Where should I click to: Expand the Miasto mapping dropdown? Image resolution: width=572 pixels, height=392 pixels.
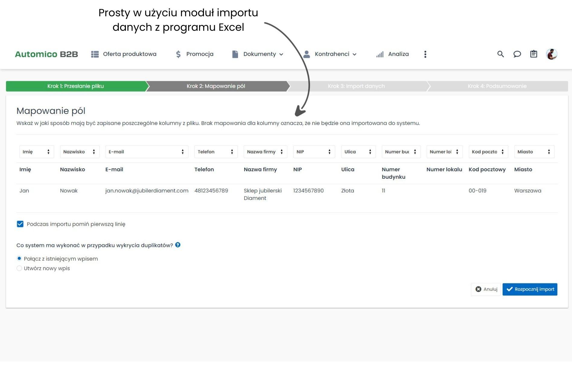(534, 152)
